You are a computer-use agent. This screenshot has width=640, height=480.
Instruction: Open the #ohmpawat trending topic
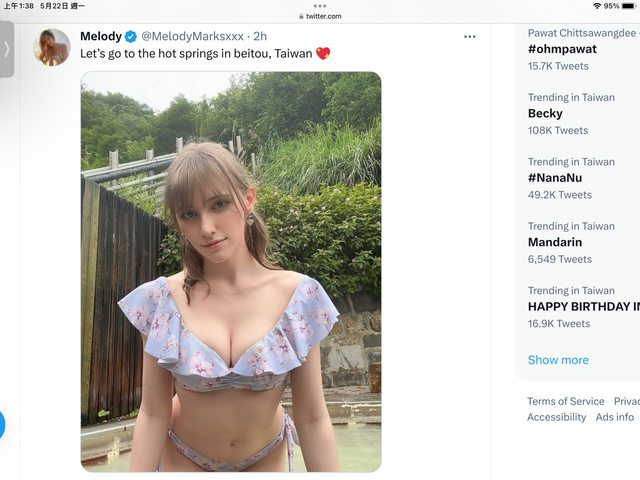point(563,49)
